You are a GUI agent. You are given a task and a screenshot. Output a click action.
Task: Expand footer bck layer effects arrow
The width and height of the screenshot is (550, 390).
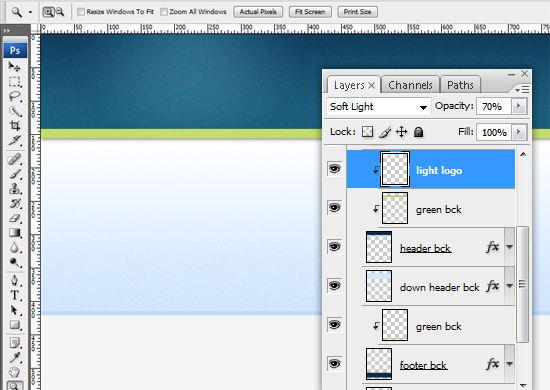click(510, 364)
